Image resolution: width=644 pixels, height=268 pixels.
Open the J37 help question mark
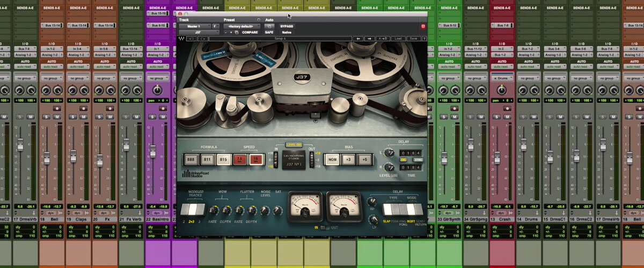[425, 39]
